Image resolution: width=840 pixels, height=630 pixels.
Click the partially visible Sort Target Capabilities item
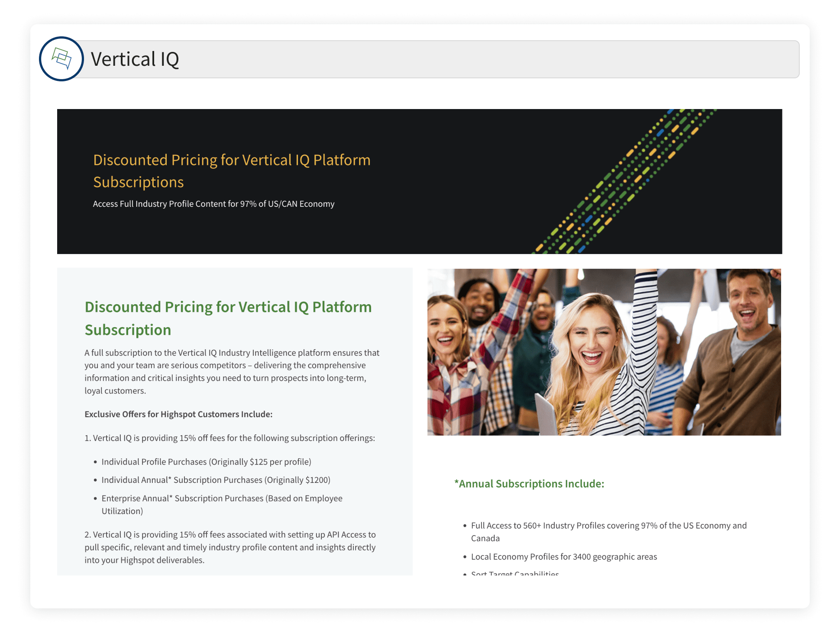(x=514, y=573)
